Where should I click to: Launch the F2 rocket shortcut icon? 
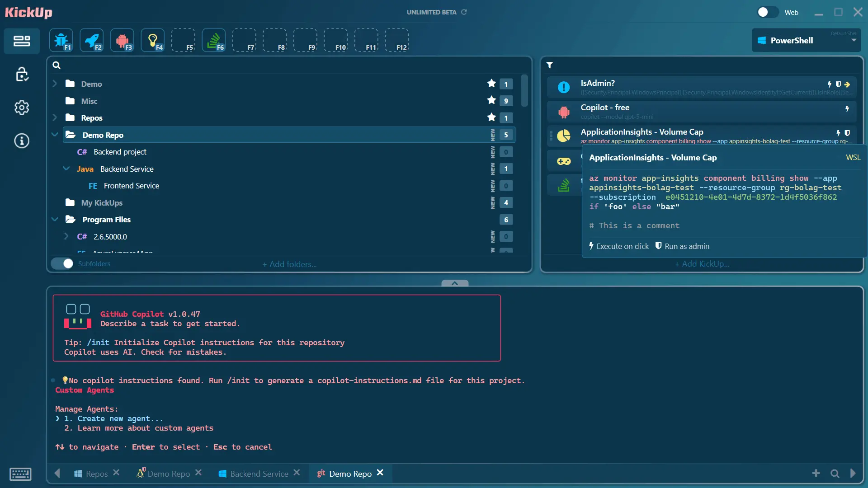92,40
